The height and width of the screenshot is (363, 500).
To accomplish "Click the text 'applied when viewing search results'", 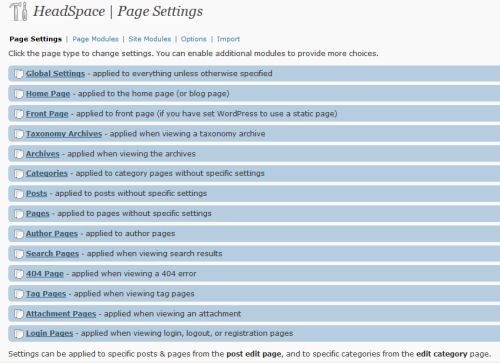I will (x=154, y=254).
